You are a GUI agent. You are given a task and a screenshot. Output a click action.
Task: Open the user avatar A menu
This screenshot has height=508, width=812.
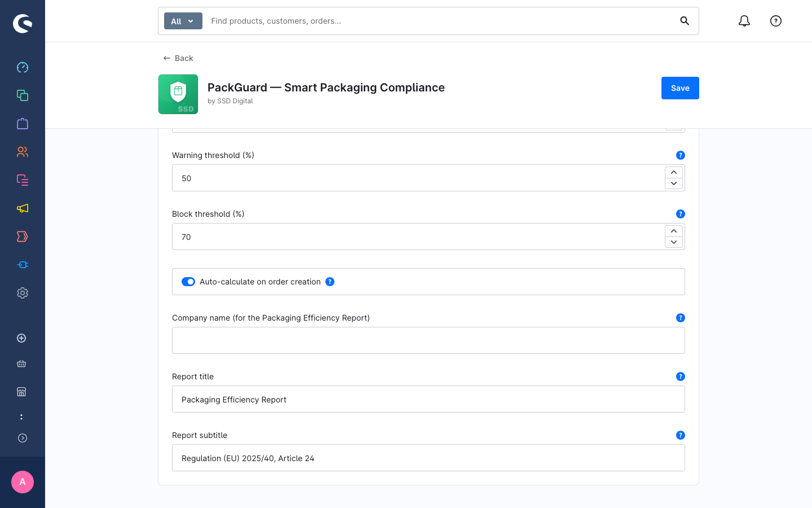click(x=23, y=482)
